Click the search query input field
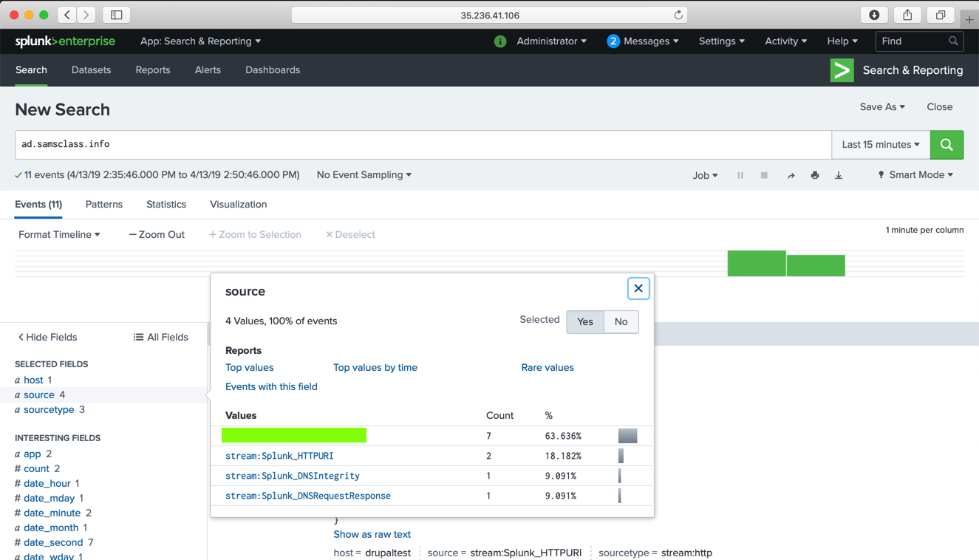979x560 pixels. (x=423, y=145)
